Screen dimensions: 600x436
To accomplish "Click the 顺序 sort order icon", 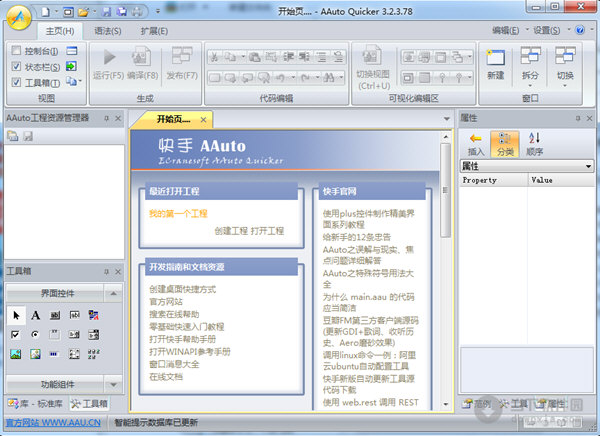I will pyautogui.click(x=534, y=144).
